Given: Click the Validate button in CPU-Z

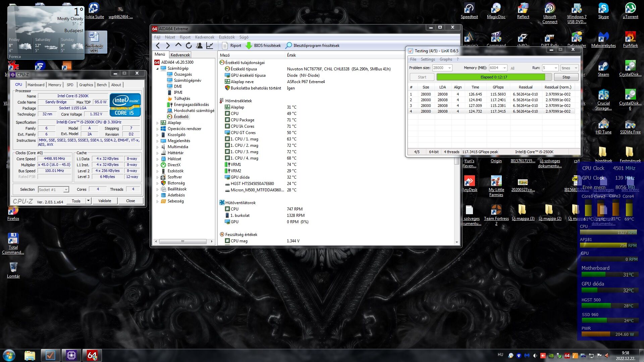Looking at the screenshot, I should [105, 201].
